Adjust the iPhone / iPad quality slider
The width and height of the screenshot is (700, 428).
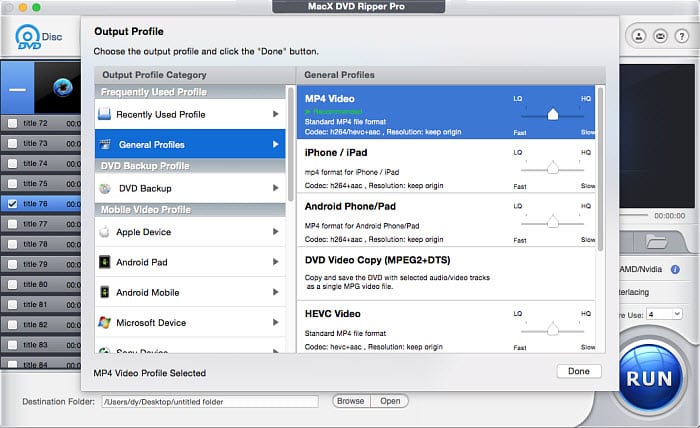click(553, 168)
